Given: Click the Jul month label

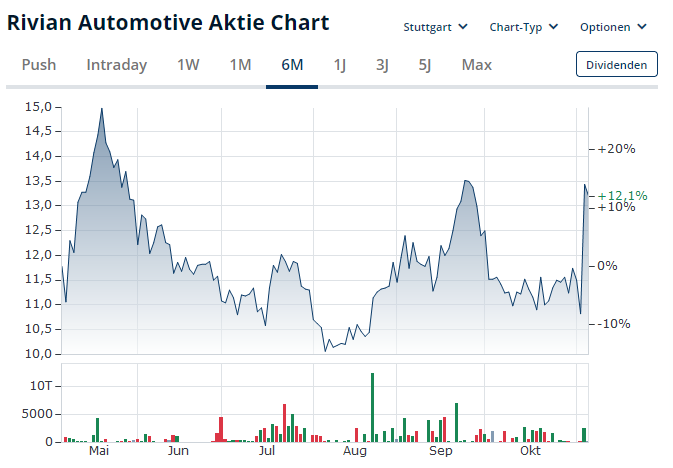Looking at the screenshot, I should tap(267, 451).
